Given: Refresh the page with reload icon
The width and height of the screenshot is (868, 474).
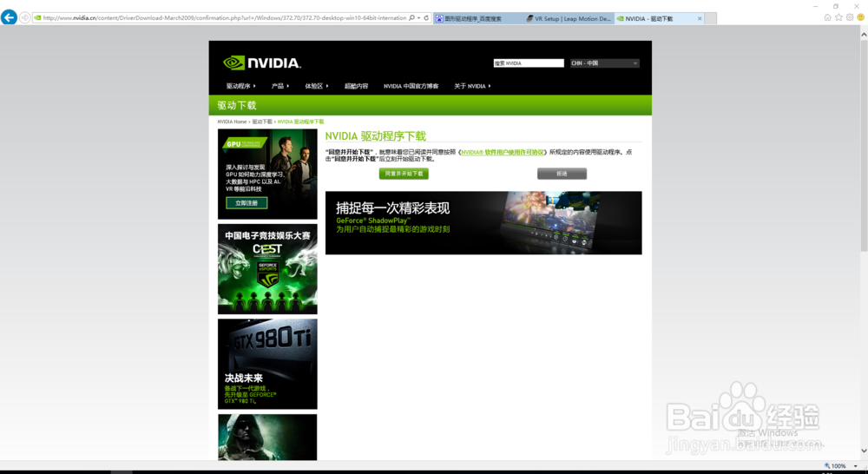Looking at the screenshot, I should 426,17.
